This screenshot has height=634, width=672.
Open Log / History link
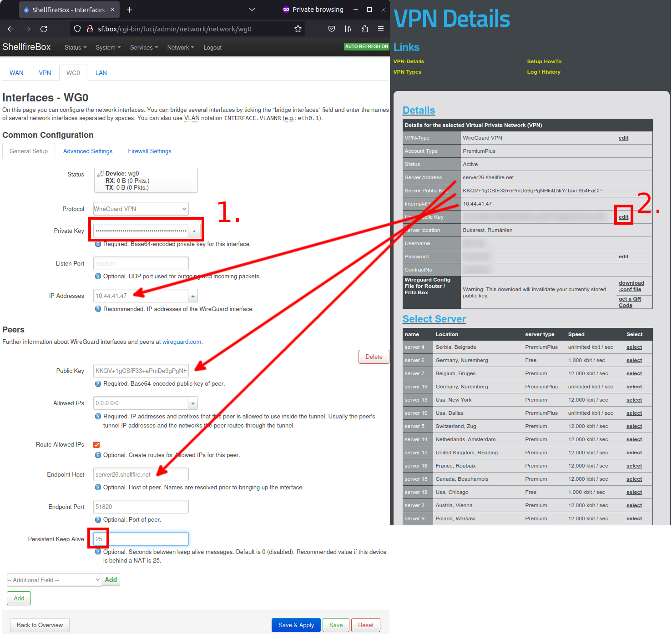click(x=544, y=72)
